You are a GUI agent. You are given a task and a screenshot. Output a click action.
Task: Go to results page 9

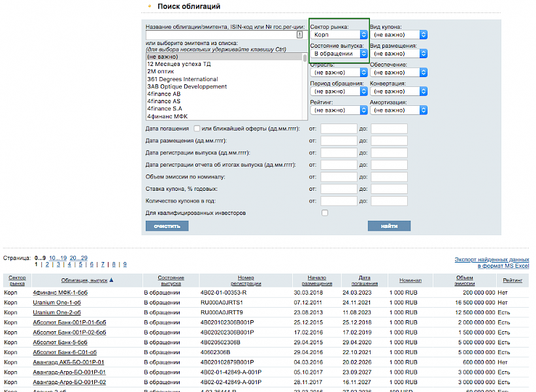pos(125,264)
